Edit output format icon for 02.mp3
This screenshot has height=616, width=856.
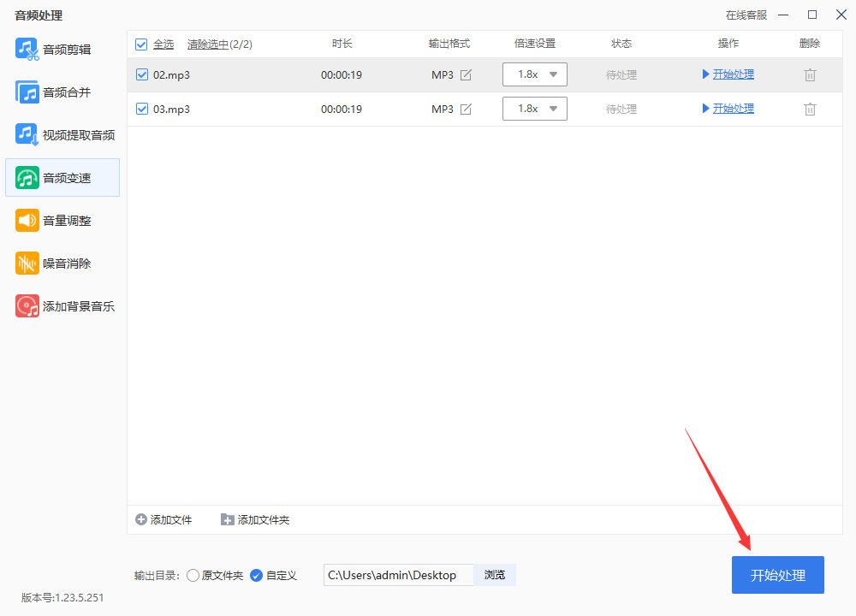(466, 74)
